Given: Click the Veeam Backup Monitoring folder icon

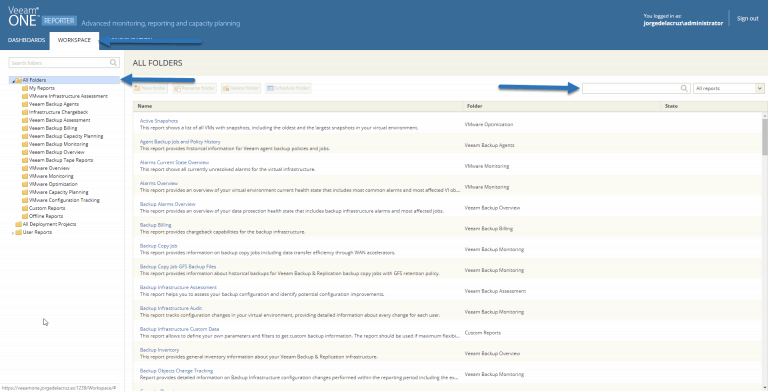Looking at the screenshot, I should (x=24, y=144).
